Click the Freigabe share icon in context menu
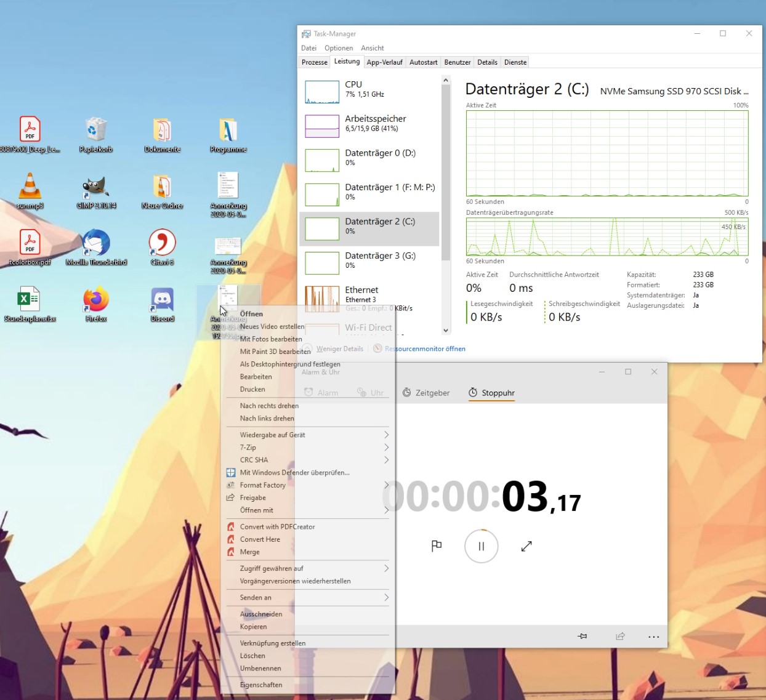The height and width of the screenshot is (700, 766). [x=231, y=497]
